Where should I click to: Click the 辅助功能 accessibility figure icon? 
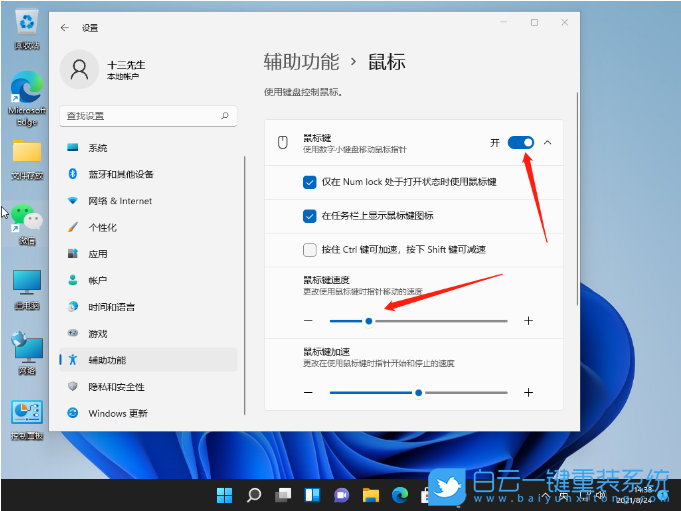(x=73, y=359)
